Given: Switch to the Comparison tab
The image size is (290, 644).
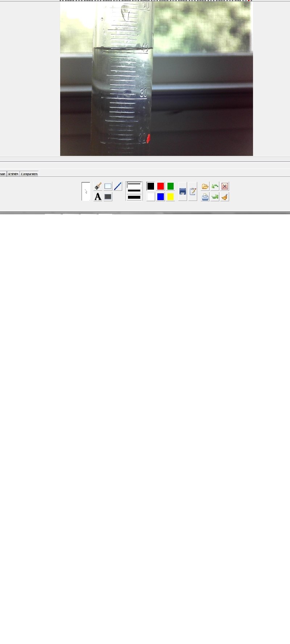Looking at the screenshot, I should point(29,174).
